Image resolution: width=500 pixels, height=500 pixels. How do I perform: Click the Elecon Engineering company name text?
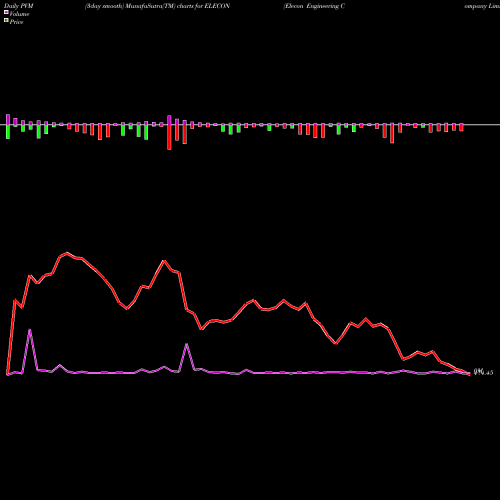point(314,6)
